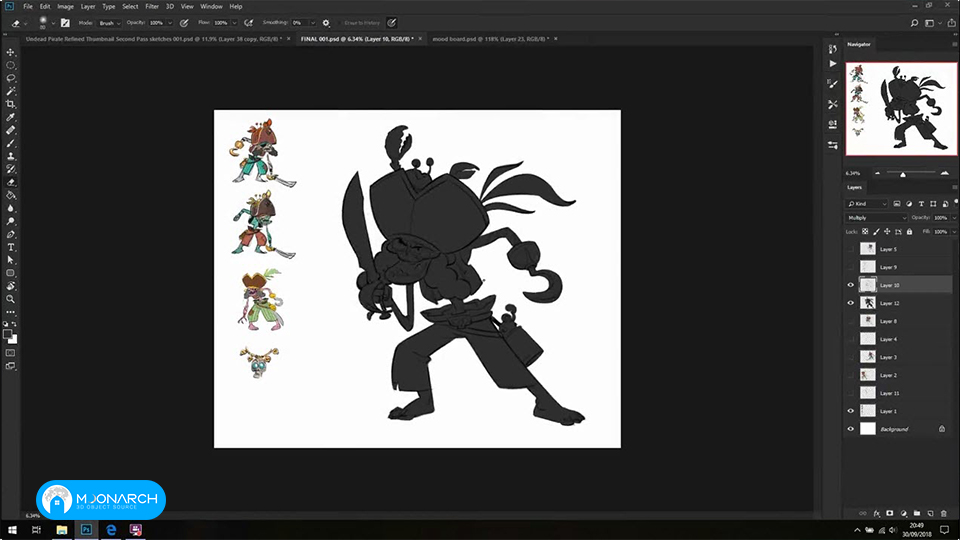Screen dimensions: 960x540
Task: Add layer mask button
Action: coord(890,513)
